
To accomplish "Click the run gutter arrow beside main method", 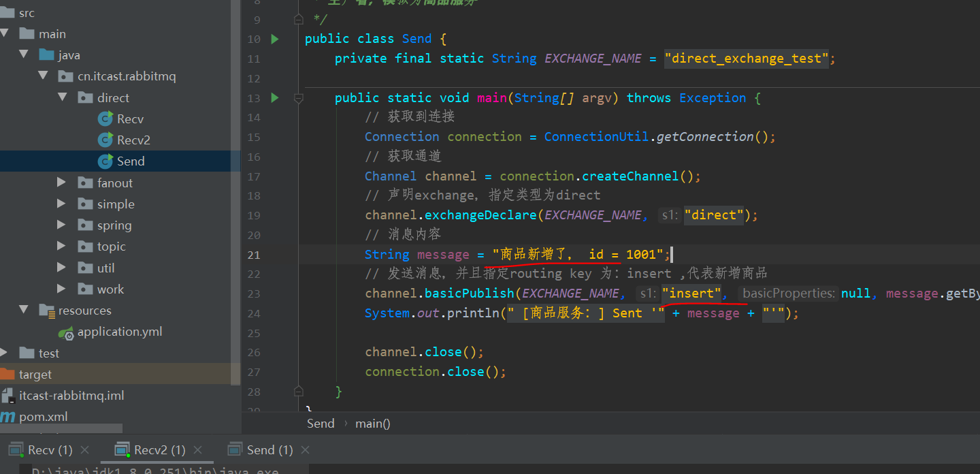I will pos(275,98).
